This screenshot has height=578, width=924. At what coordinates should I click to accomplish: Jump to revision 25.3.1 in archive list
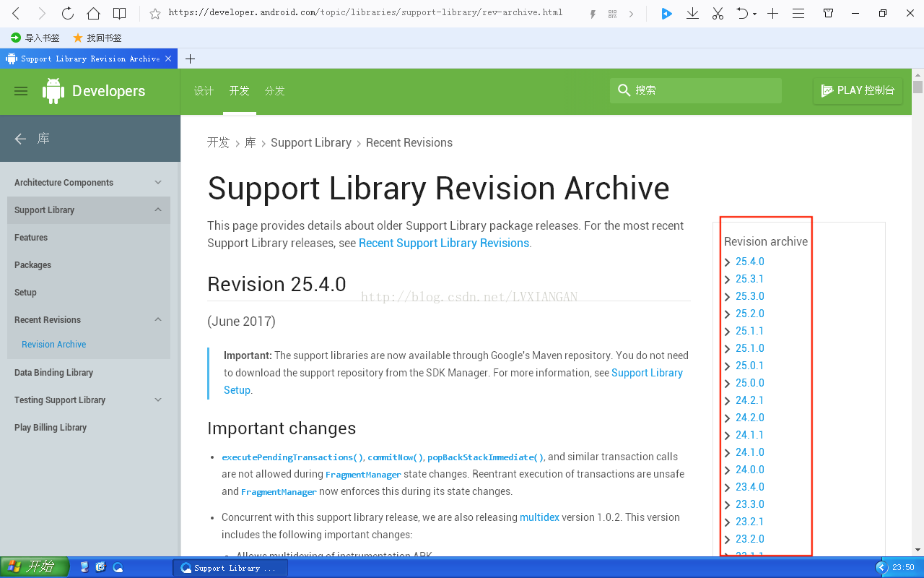point(749,279)
